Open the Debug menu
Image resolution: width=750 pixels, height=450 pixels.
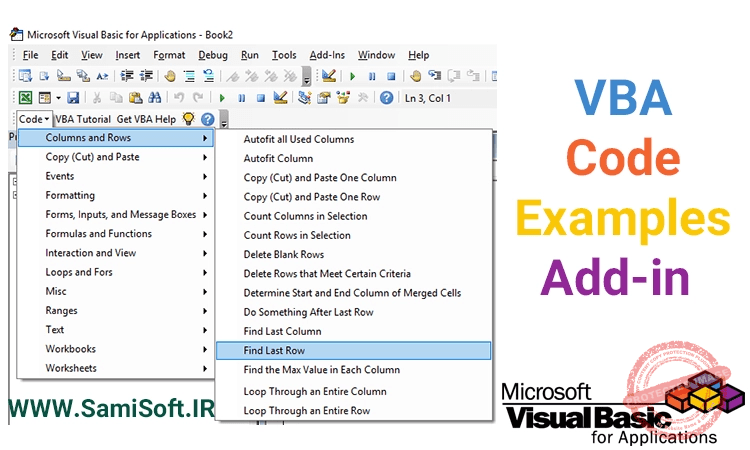213,55
